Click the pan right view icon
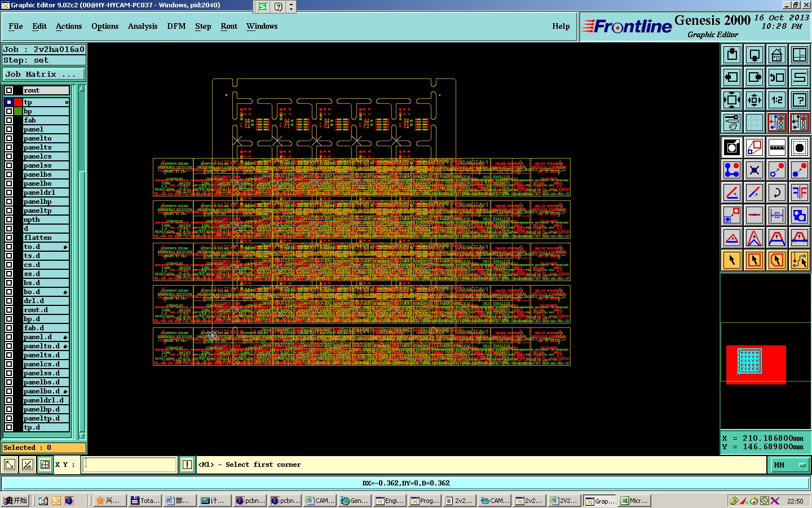Screen dimensions: 812x508 tap(754, 77)
